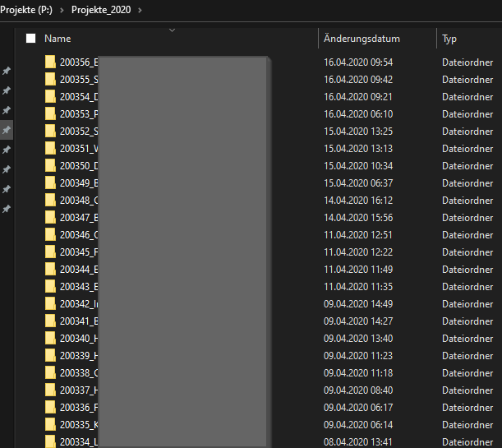Viewport: 502px width, 448px height.
Task: Click date 08.04.2020 13:41
Action: (358, 442)
